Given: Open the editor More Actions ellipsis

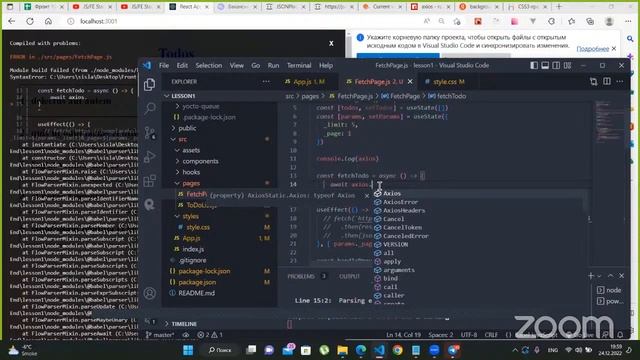Looking at the screenshot, I should click(x=620, y=82).
